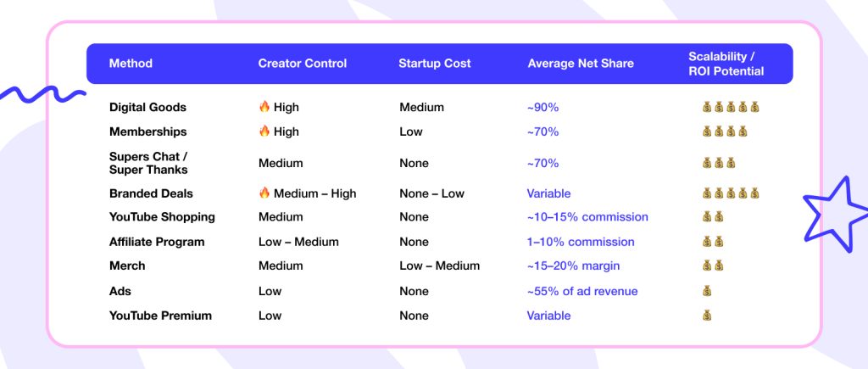Click the single money bag in the Ads row
Screen dimensions: 868x369
[x=707, y=291]
